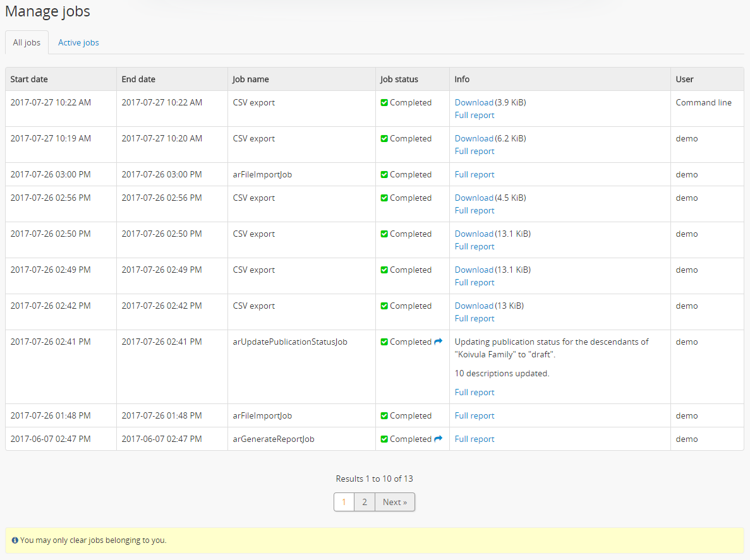
Task: Switch to the Active jobs tab
Action: click(x=78, y=43)
